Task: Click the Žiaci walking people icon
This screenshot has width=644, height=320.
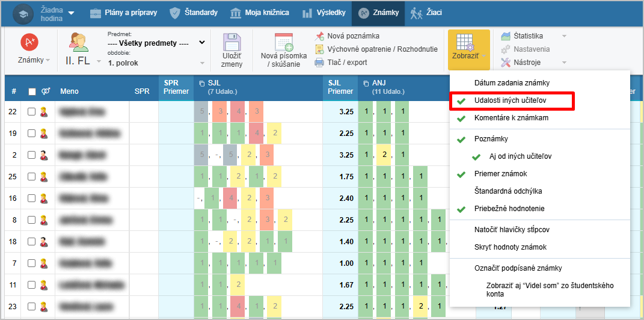Action: pyautogui.click(x=417, y=13)
